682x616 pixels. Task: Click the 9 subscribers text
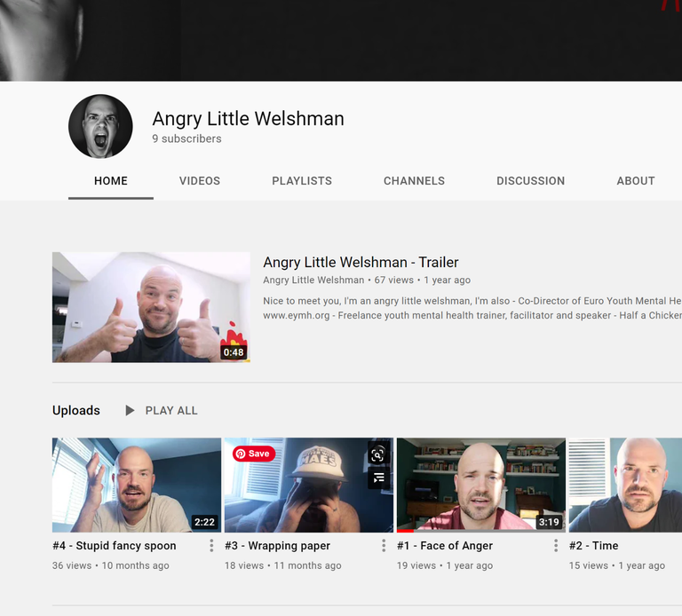pyautogui.click(x=186, y=138)
